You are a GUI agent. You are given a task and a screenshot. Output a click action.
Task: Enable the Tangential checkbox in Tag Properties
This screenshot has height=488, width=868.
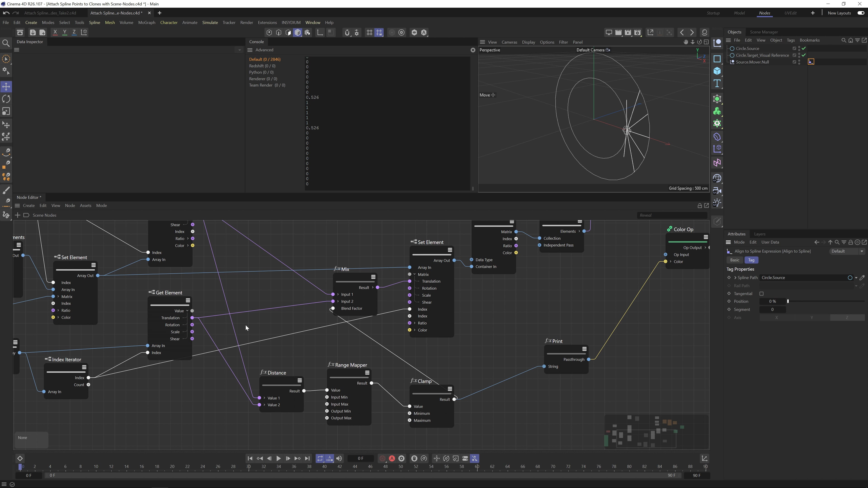coord(762,293)
